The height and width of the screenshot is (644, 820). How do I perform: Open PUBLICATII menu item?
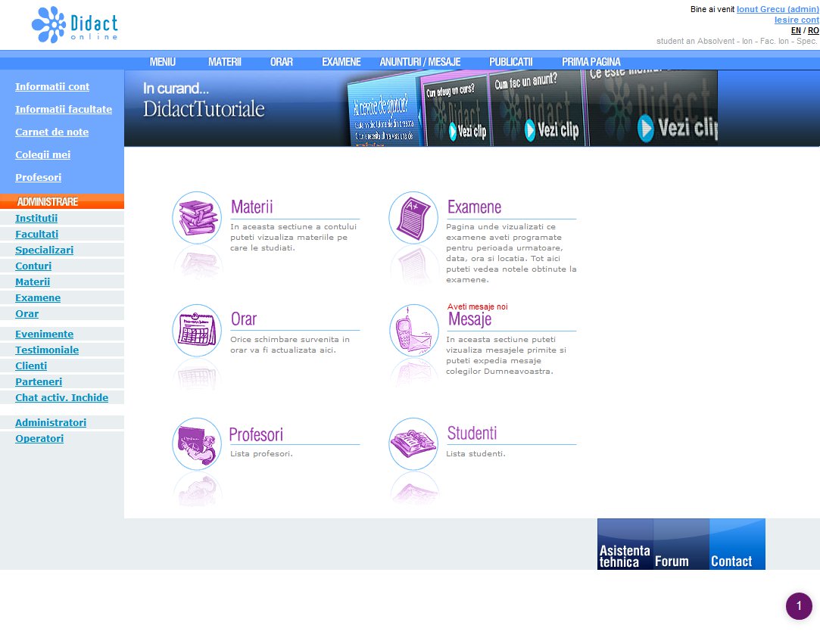511,62
